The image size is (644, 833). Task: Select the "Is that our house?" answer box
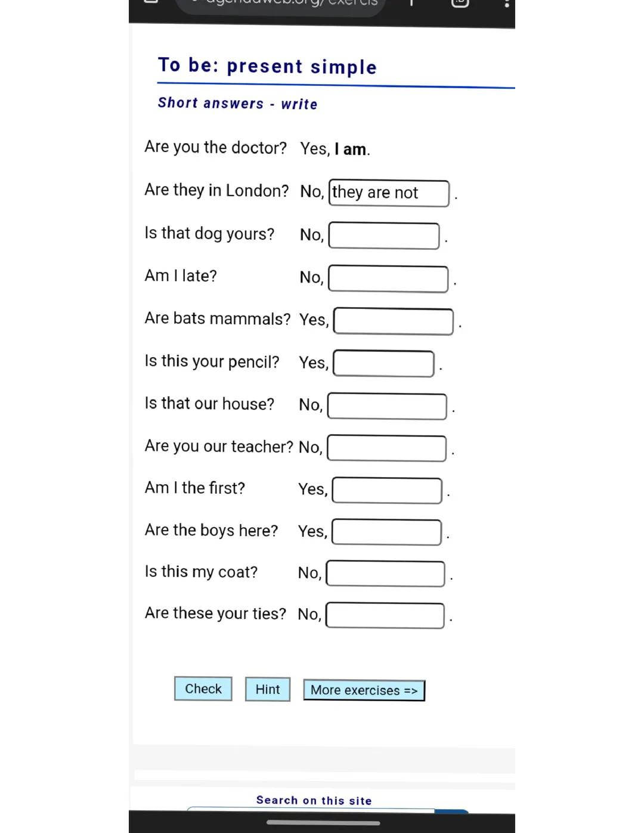[x=387, y=406]
